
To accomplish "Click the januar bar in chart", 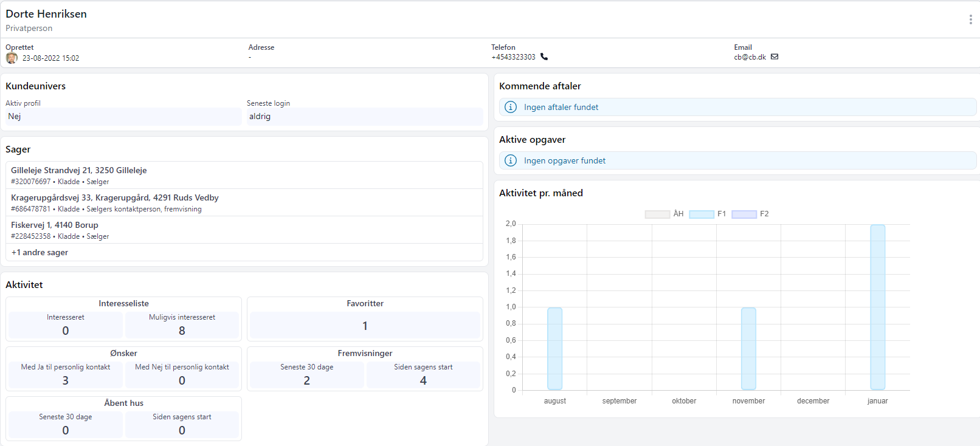I will 877,307.
